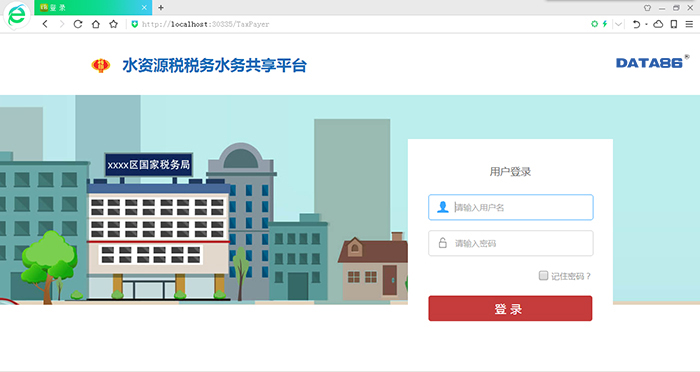Click the title 水资源税税务水务共享平台

(x=214, y=66)
